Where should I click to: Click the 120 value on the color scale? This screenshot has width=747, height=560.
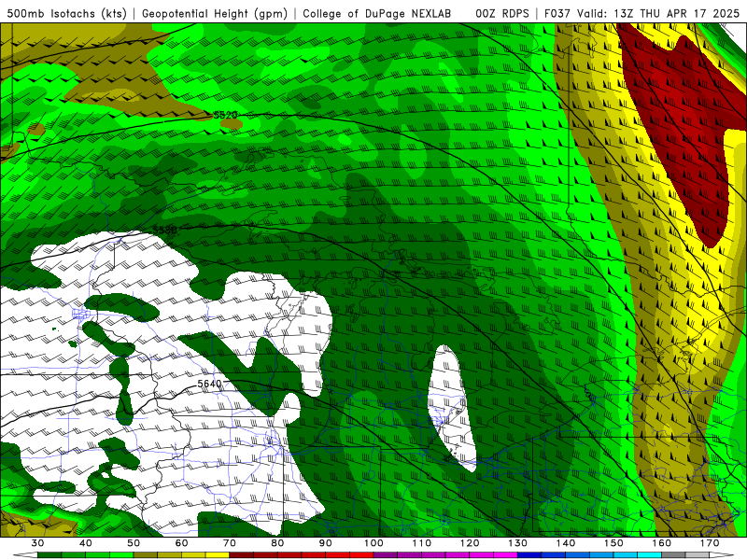(x=470, y=543)
